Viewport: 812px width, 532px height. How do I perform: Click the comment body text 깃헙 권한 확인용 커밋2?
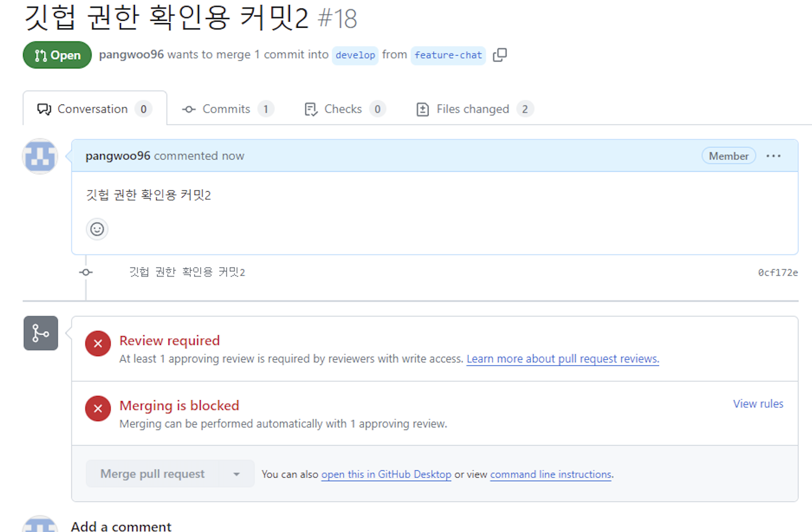point(148,195)
